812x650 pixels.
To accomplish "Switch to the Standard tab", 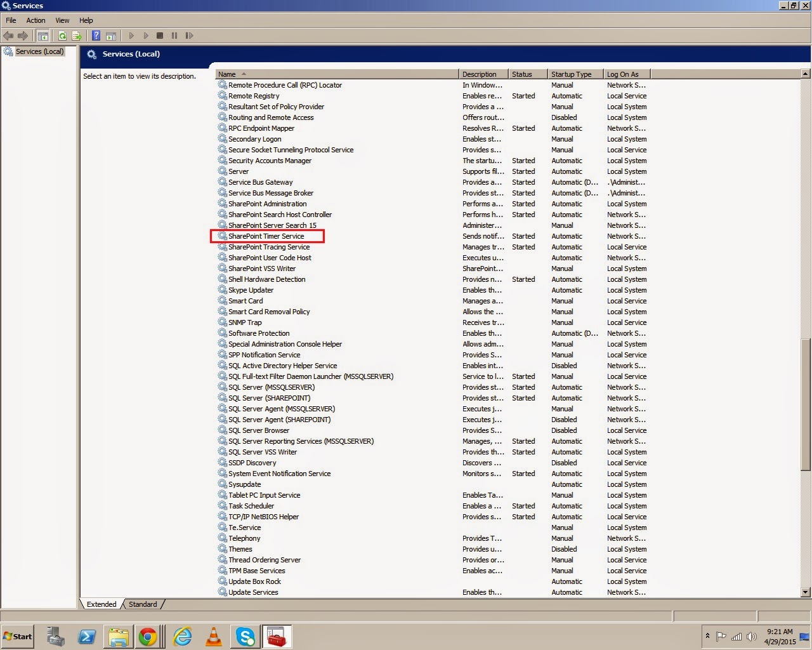I will tap(143, 604).
